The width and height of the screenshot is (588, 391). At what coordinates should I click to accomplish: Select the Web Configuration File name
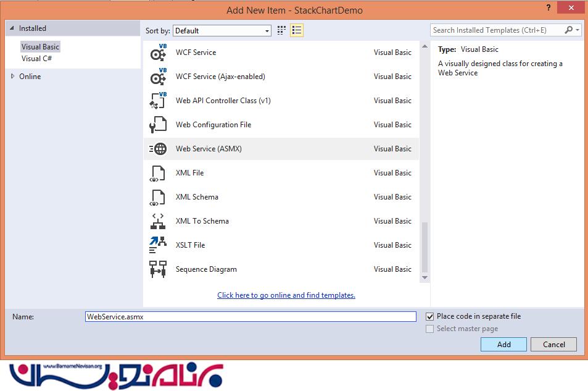(x=213, y=125)
